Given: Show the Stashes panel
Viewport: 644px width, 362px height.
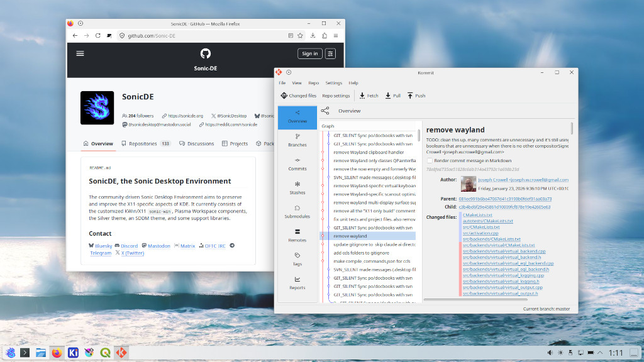Looking at the screenshot, I should pyautogui.click(x=297, y=188).
